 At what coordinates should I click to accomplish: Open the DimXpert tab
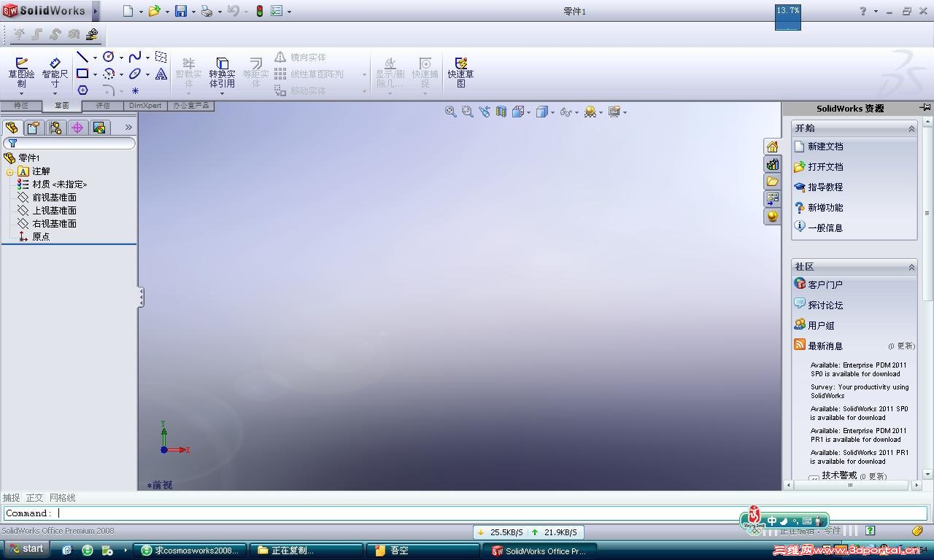tap(144, 105)
